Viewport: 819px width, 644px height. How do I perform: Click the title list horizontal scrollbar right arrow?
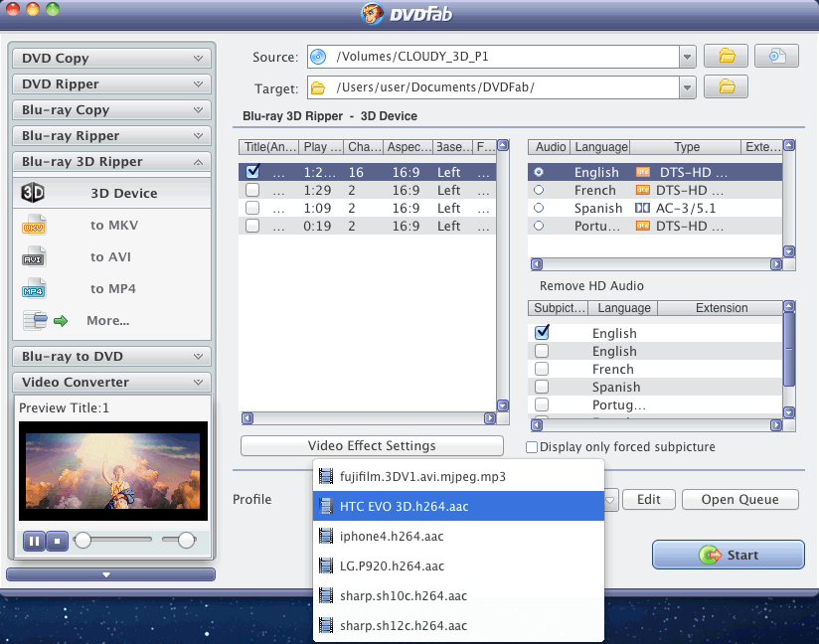(490, 418)
